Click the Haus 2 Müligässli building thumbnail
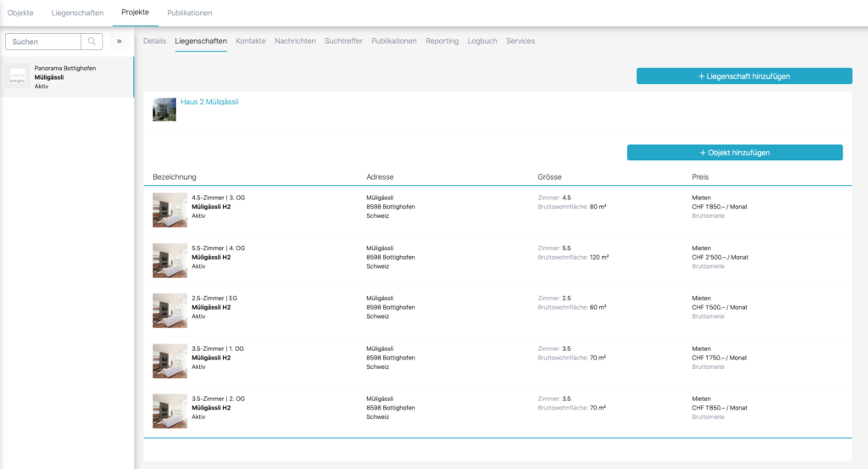The width and height of the screenshot is (868, 469). tap(164, 109)
